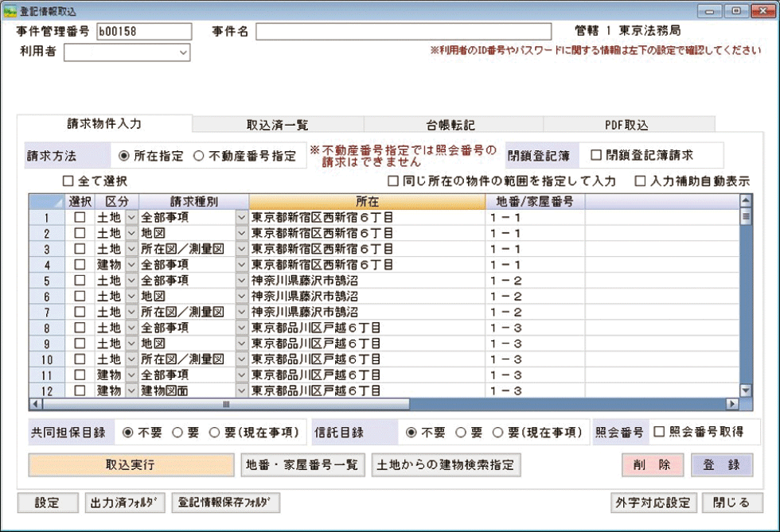Viewport: 780px width, 532px height.
Task: Enable 閉鎖登記簿請求 checkbox
Action: (596, 154)
